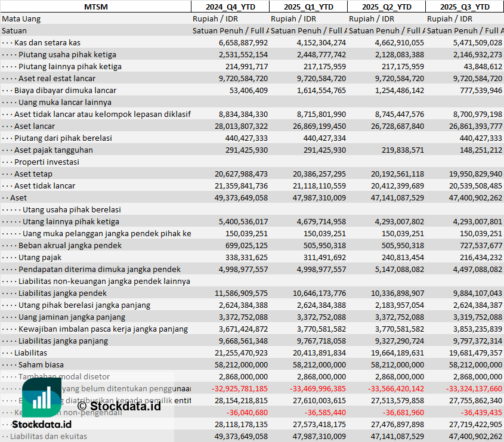Click the 2025_Q2_YTD column header
Viewport: 504px width, 442px height.
pos(386,7)
